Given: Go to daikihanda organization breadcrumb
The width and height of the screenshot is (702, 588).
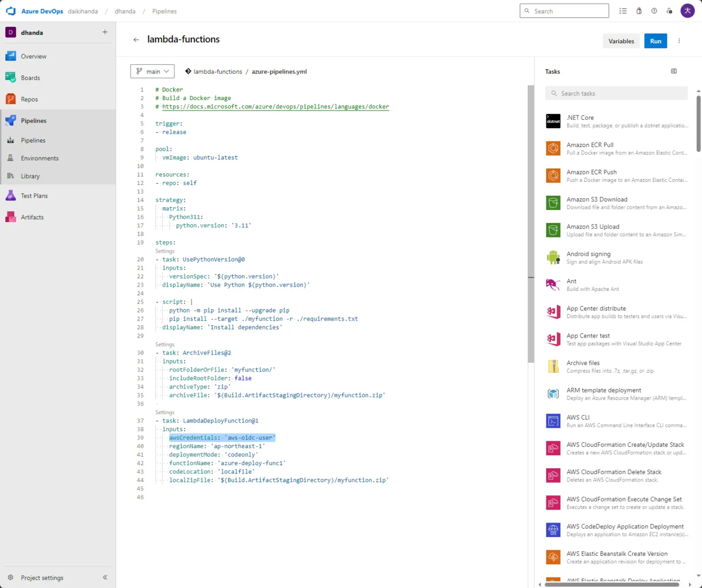Looking at the screenshot, I should point(83,11).
